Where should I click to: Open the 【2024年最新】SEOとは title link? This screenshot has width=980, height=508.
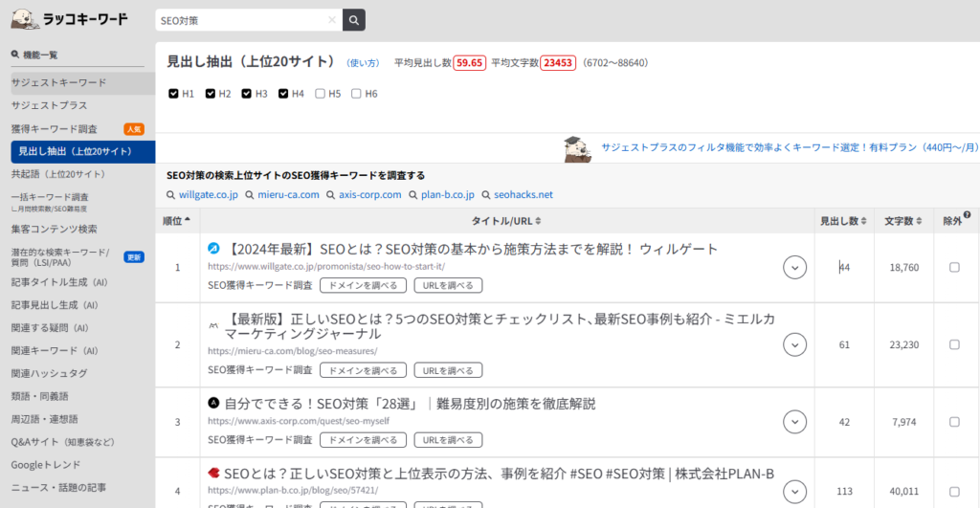pyautogui.click(x=472, y=250)
